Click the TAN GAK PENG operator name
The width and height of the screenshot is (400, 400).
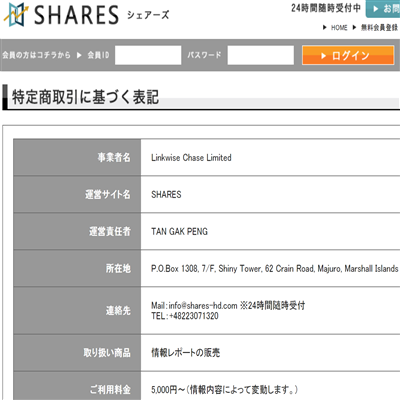tap(179, 231)
